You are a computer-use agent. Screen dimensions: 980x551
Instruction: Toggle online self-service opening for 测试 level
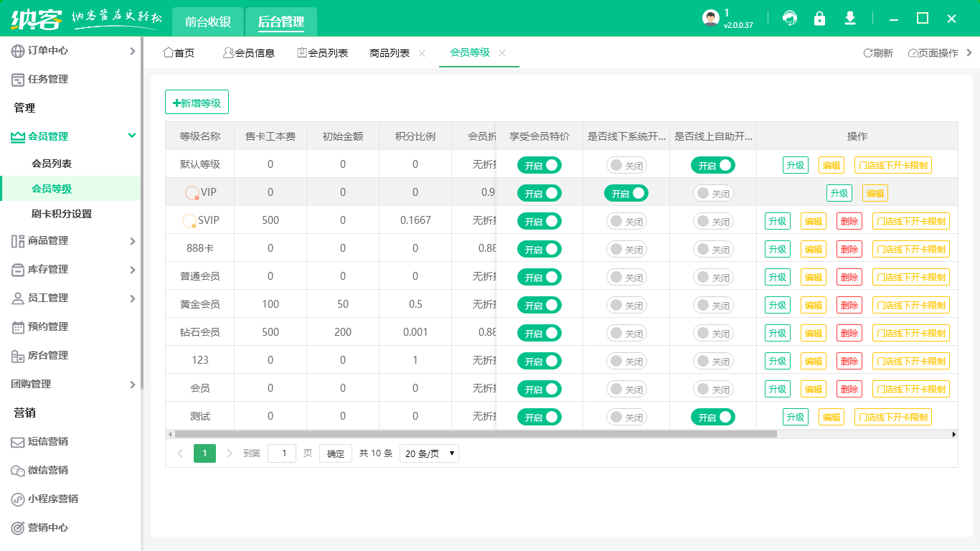click(x=712, y=417)
